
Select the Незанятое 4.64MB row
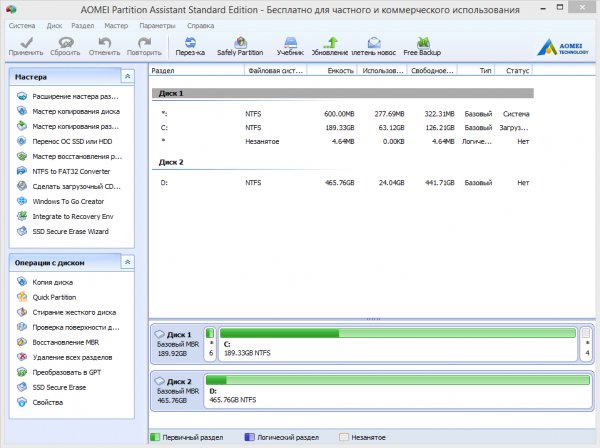pos(342,141)
